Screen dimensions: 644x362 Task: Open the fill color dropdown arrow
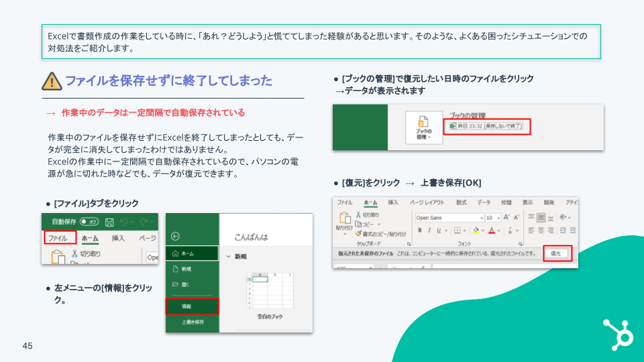tap(483, 231)
